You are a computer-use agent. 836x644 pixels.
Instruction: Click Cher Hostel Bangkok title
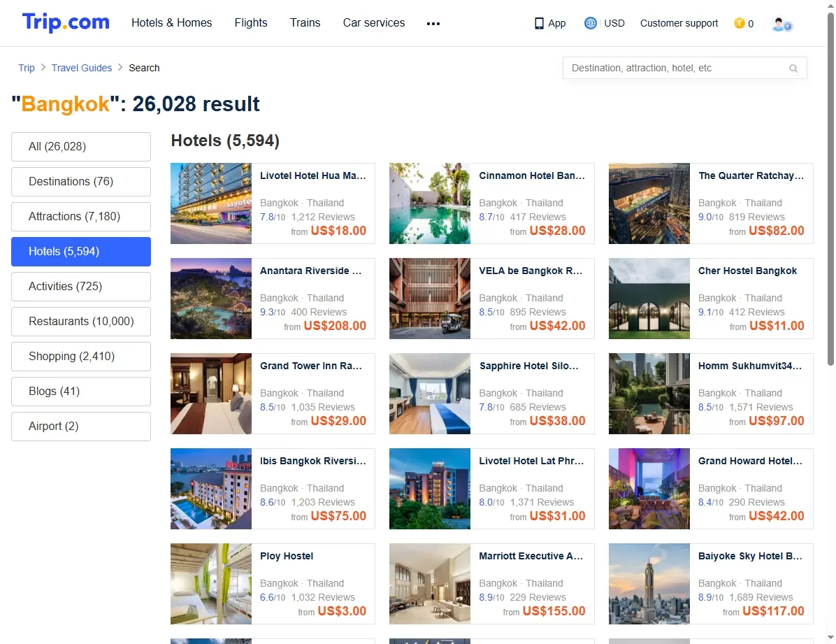[747, 271]
